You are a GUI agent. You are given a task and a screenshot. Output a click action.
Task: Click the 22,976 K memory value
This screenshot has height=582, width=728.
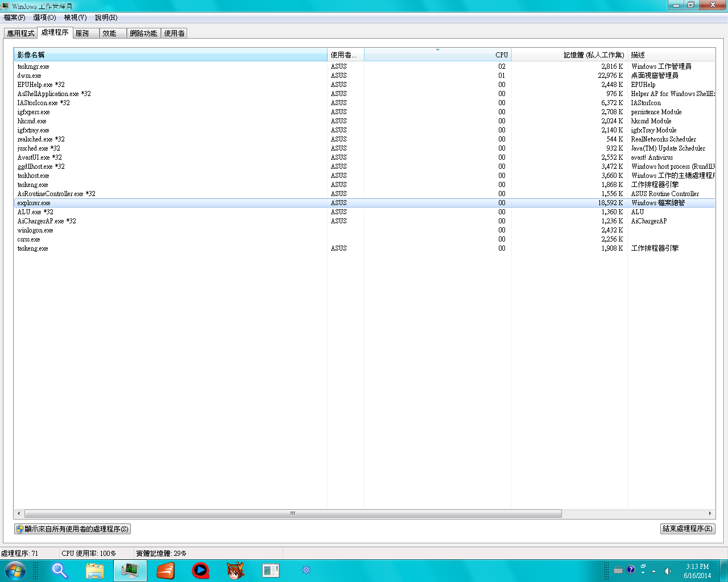tap(610, 76)
